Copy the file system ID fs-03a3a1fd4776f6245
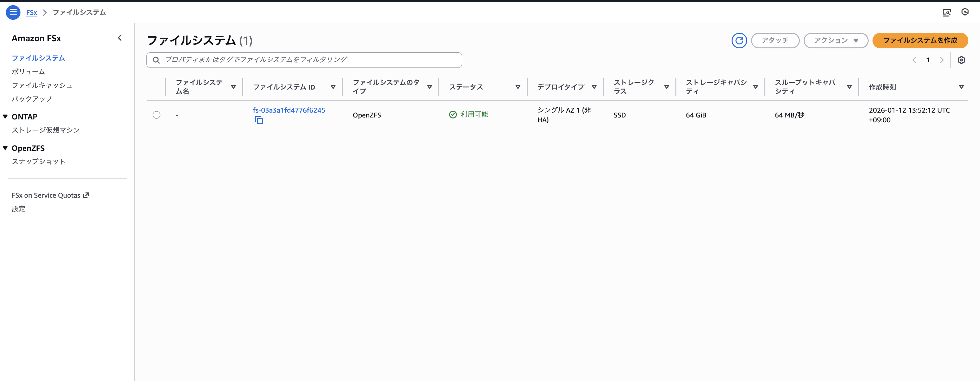Screen dimensions: 980x381 [259, 120]
